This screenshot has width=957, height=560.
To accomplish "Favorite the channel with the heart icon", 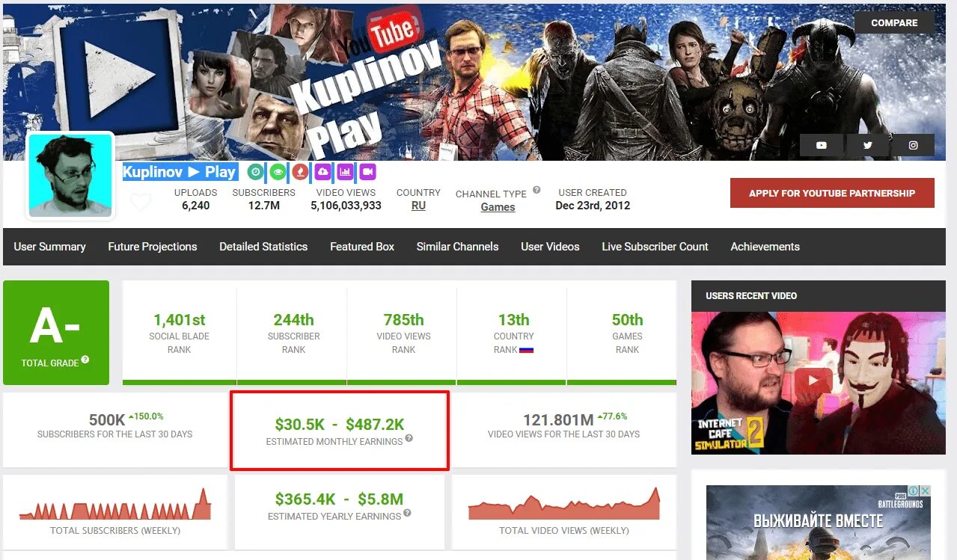I will [141, 202].
